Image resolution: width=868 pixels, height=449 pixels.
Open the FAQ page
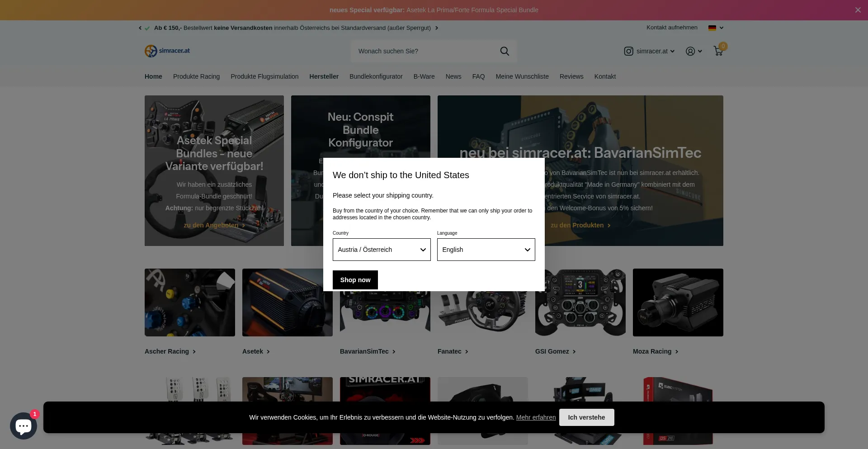(478, 76)
